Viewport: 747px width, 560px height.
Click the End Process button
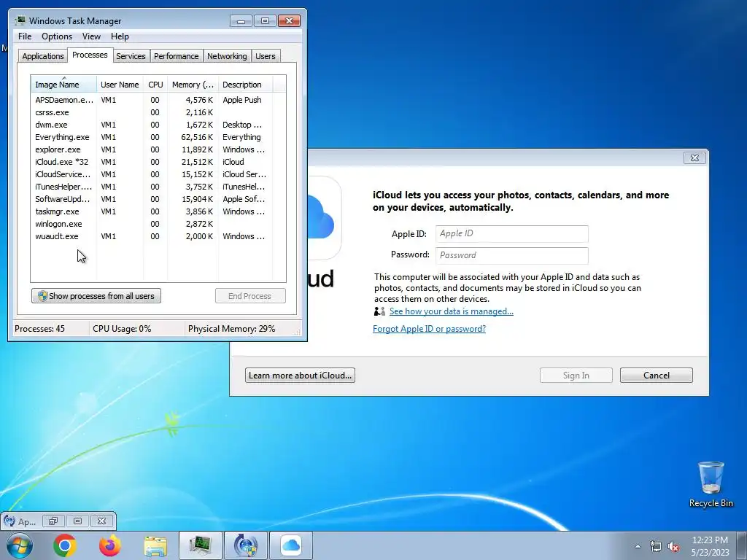click(250, 296)
